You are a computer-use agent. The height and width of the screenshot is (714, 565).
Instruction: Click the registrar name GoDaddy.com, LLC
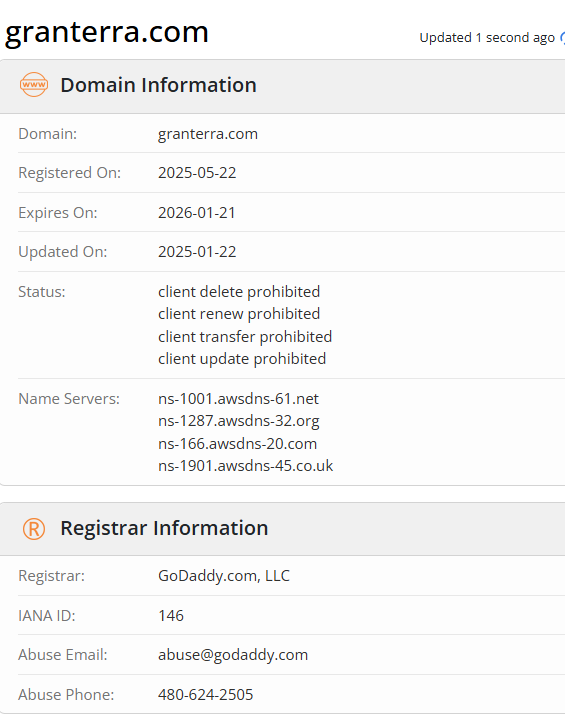point(224,576)
